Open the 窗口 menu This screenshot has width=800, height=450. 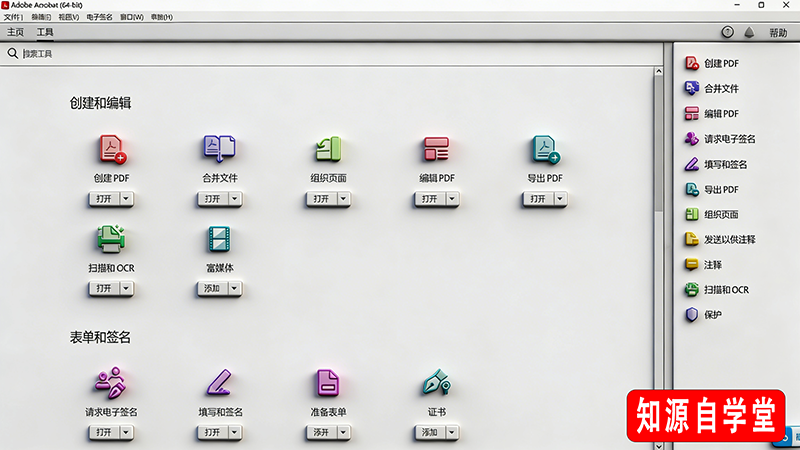pyautogui.click(x=132, y=17)
